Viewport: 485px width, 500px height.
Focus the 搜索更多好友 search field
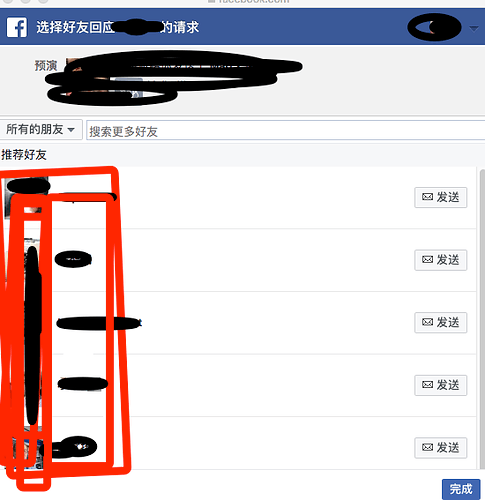tap(286, 131)
